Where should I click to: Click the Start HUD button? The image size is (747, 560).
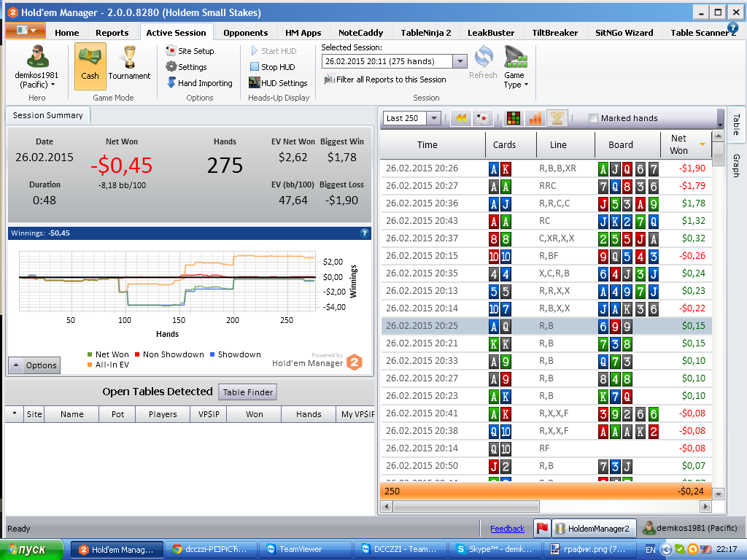point(274,51)
